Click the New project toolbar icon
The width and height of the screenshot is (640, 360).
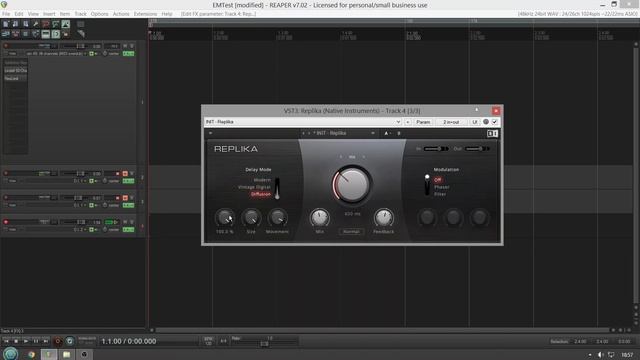tap(6, 24)
